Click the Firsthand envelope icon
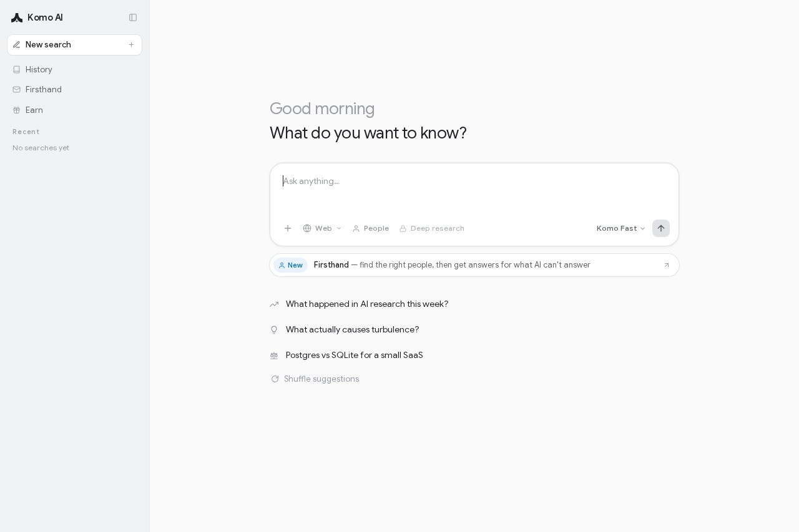The image size is (799, 532). (x=17, y=90)
